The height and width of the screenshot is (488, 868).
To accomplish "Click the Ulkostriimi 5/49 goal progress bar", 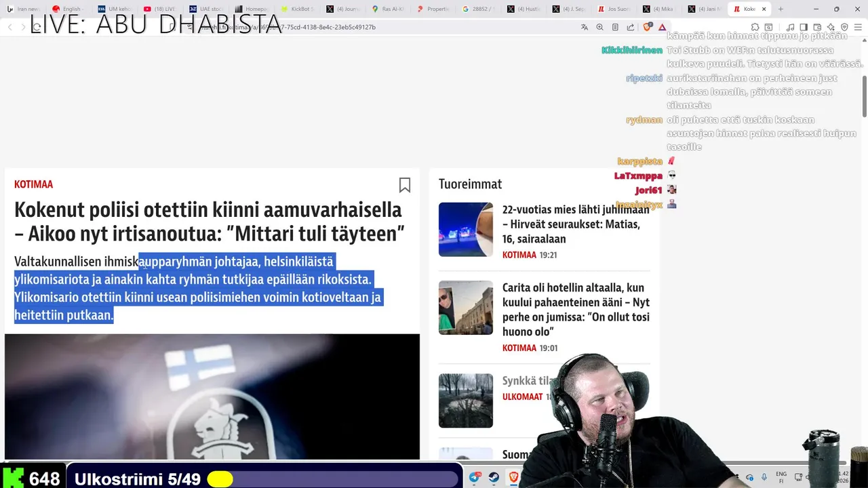I will click(x=264, y=479).
